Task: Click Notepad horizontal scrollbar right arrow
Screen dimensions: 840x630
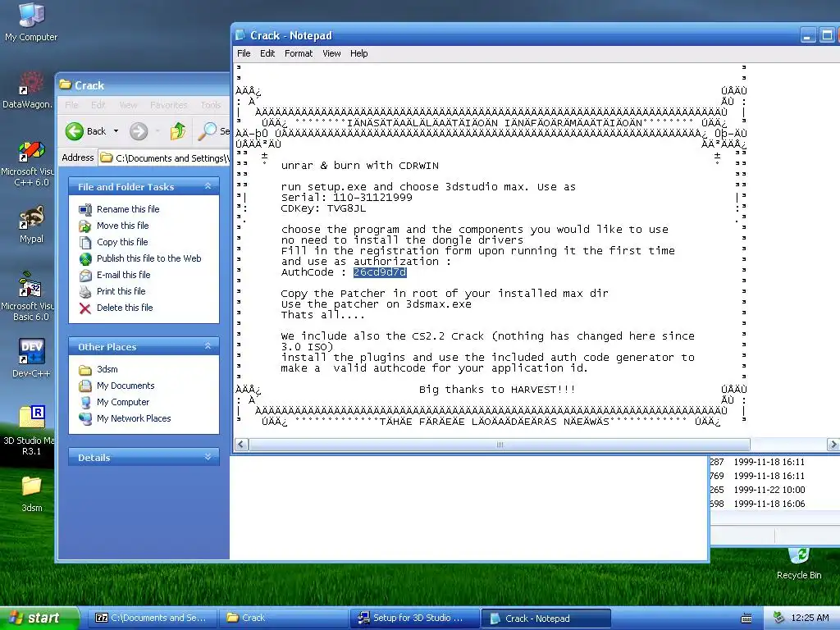Action: (x=833, y=445)
